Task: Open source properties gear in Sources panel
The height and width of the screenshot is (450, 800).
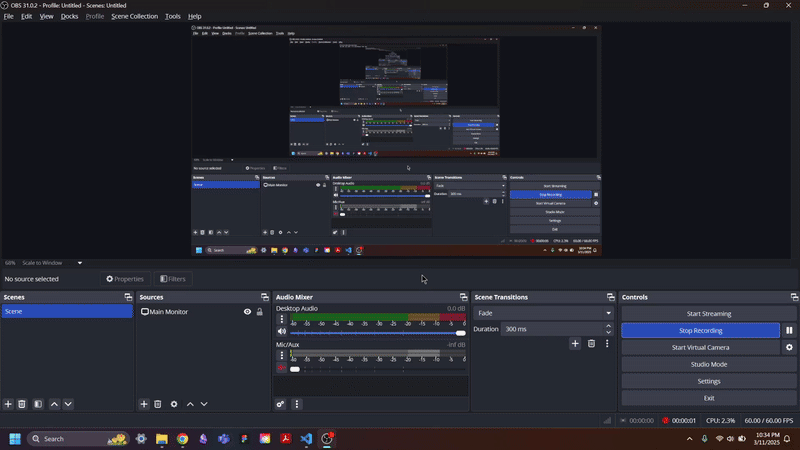Action: tap(174, 404)
